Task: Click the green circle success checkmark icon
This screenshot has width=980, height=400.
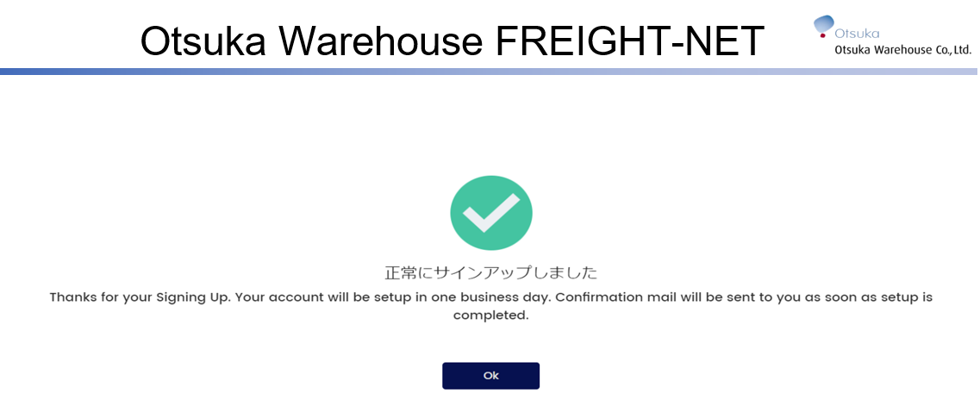Action: [x=491, y=213]
